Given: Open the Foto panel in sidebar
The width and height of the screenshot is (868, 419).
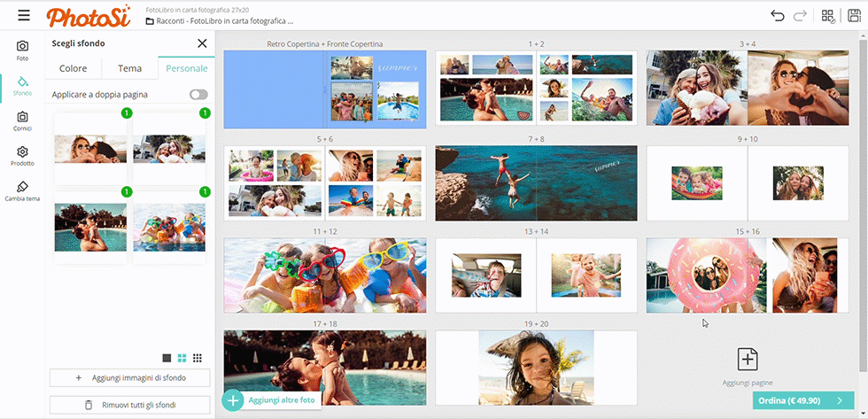Looking at the screenshot, I should pyautogui.click(x=22, y=50).
